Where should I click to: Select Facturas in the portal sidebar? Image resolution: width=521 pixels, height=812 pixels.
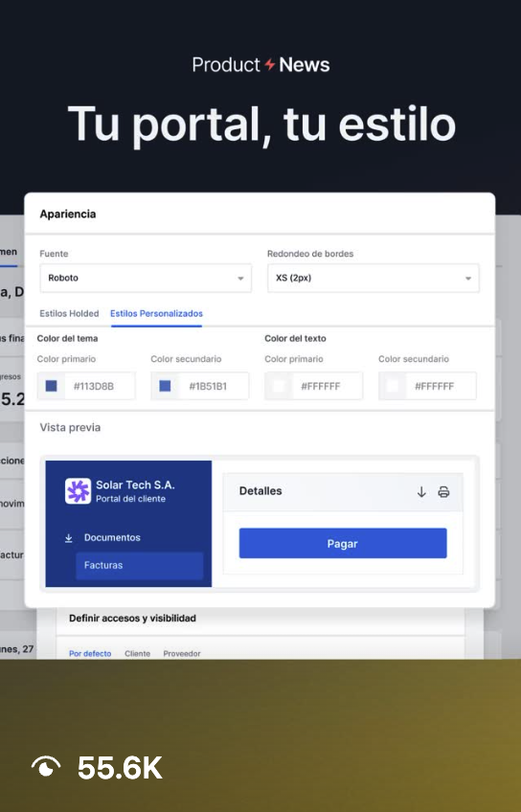(139, 566)
